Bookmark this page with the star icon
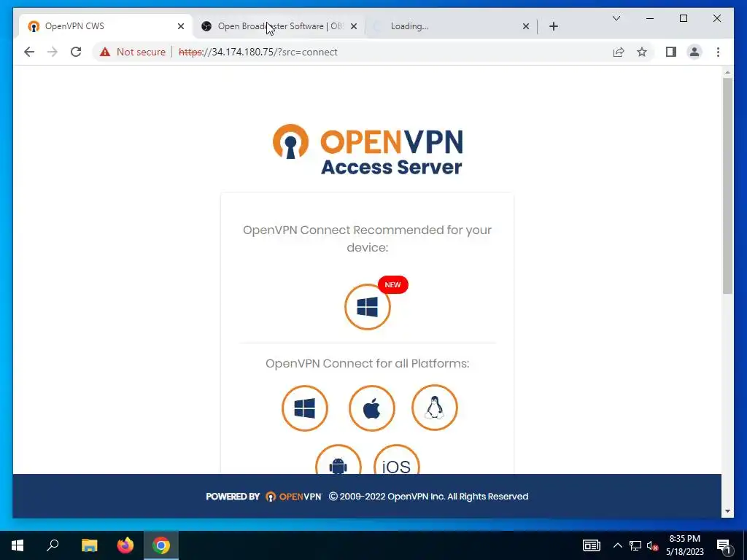This screenshot has height=560, width=747. [x=642, y=52]
